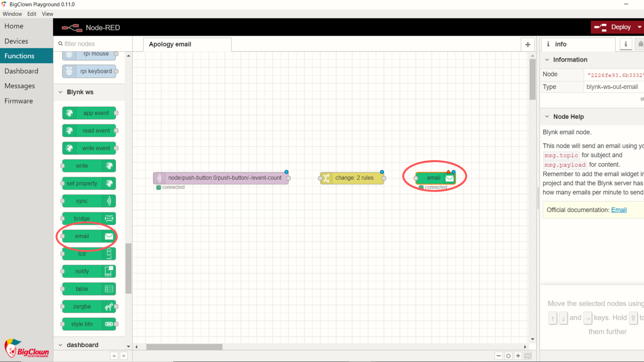Switch to the Apology email flow tab
This screenshot has height=362, width=644.
pos(187,44)
